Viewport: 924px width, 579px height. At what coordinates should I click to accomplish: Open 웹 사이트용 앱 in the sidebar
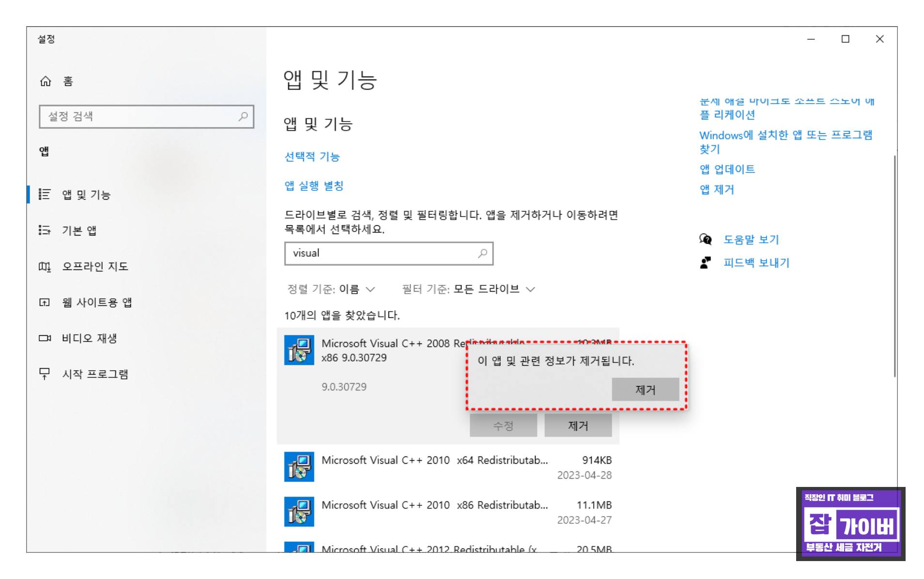97,302
